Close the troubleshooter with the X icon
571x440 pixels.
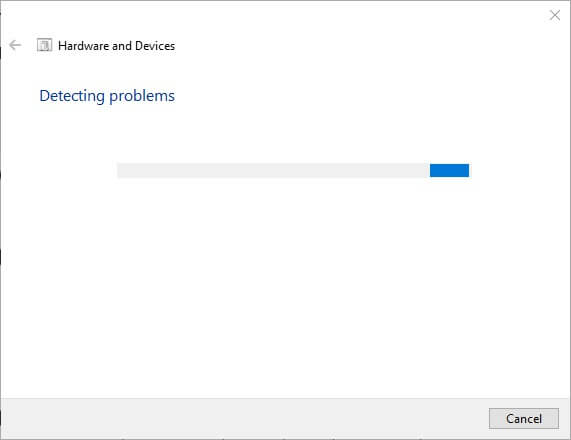tap(555, 15)
